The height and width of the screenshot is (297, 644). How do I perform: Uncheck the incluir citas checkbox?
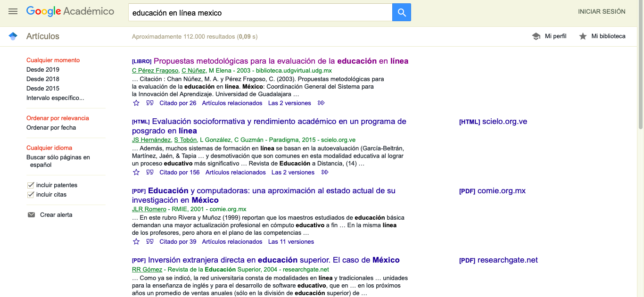pyautogui.click(x=31, y=195)
